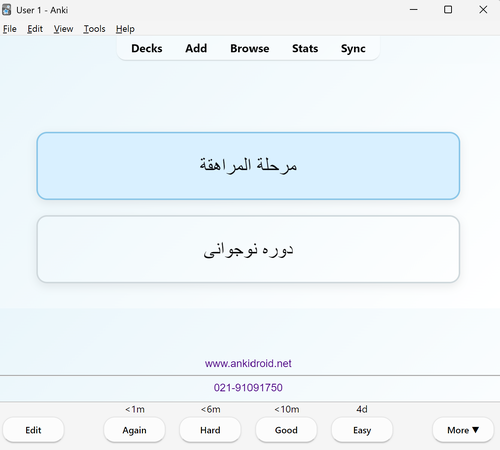Open the Edit menu

35,29
